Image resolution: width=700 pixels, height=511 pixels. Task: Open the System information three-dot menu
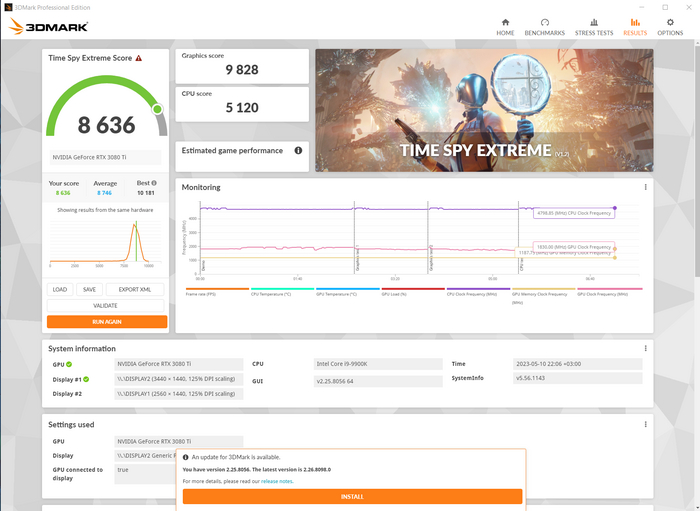pyautogui.click(x=645, y=348)
